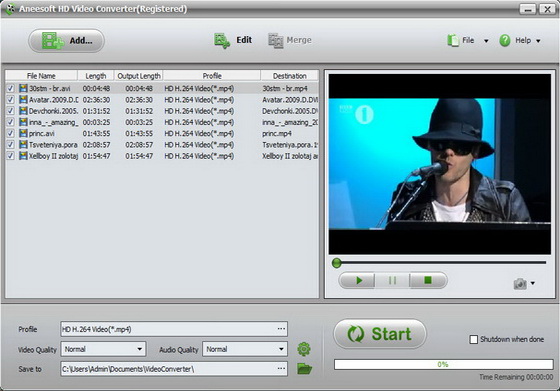Open output folder icon
560x391 pixels.
[x=305, y=369]
